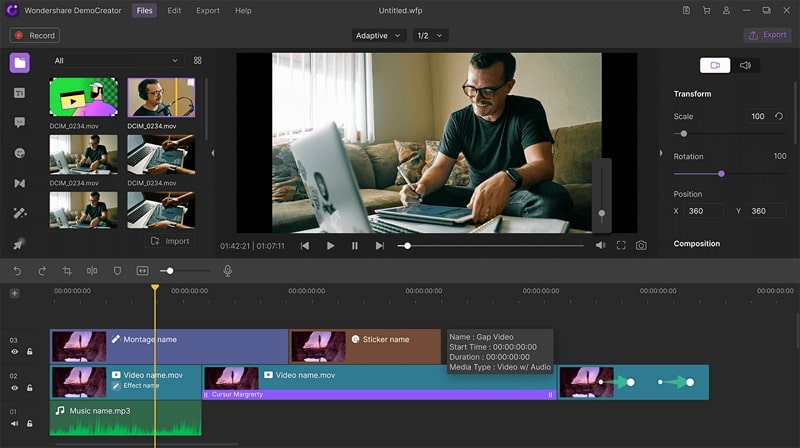Select the Sticker name clip
This screenshot has width=800, height=448.
pos(365,346)
